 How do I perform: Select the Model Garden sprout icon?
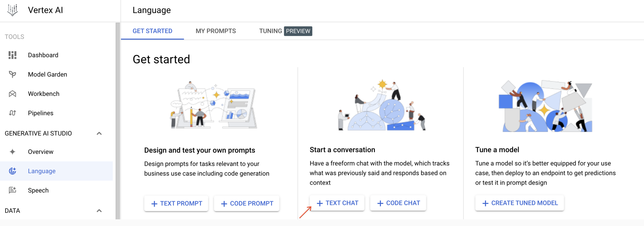click(12, 74)
